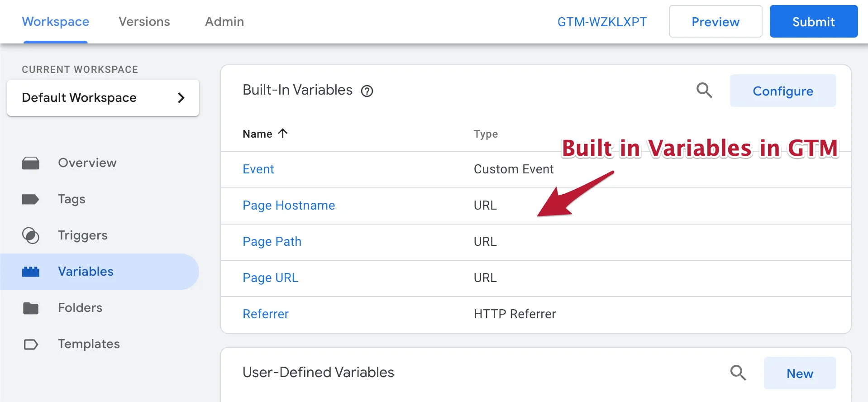
Task: Click the HTTP Referrer type cell
Action: (515, 314)
